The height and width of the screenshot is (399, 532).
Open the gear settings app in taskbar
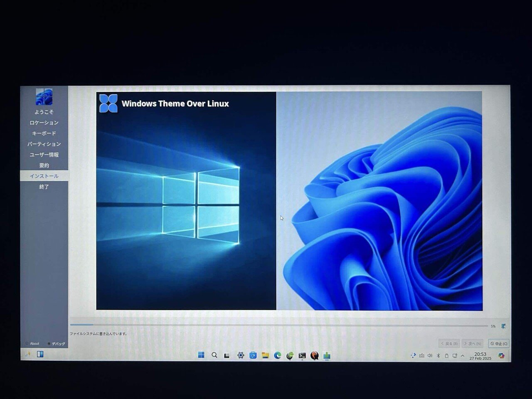[x=240, y=355]
